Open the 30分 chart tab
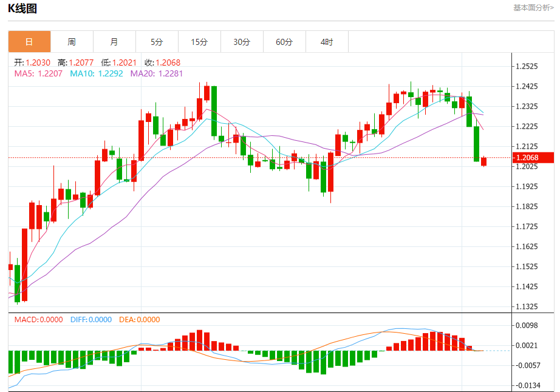560x392 pixels. [x=242, y=42]
